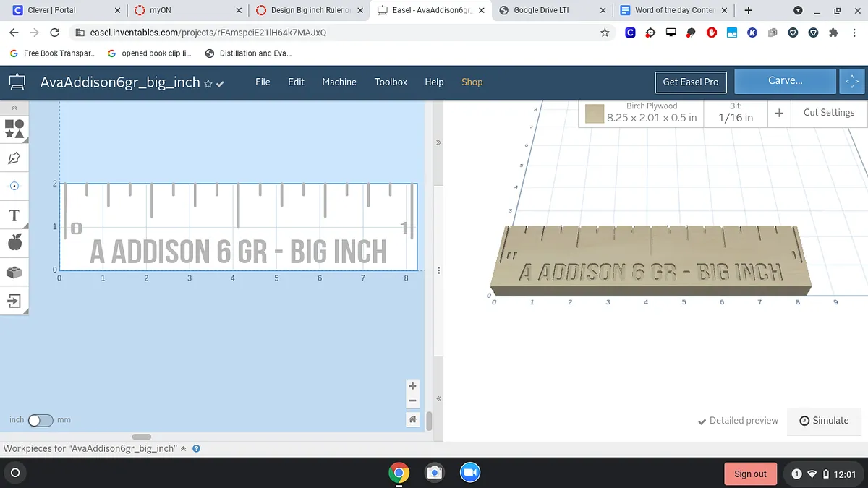Select the drill point circle tool
Viewport: 868px width, 488px height.
(14, 186)
